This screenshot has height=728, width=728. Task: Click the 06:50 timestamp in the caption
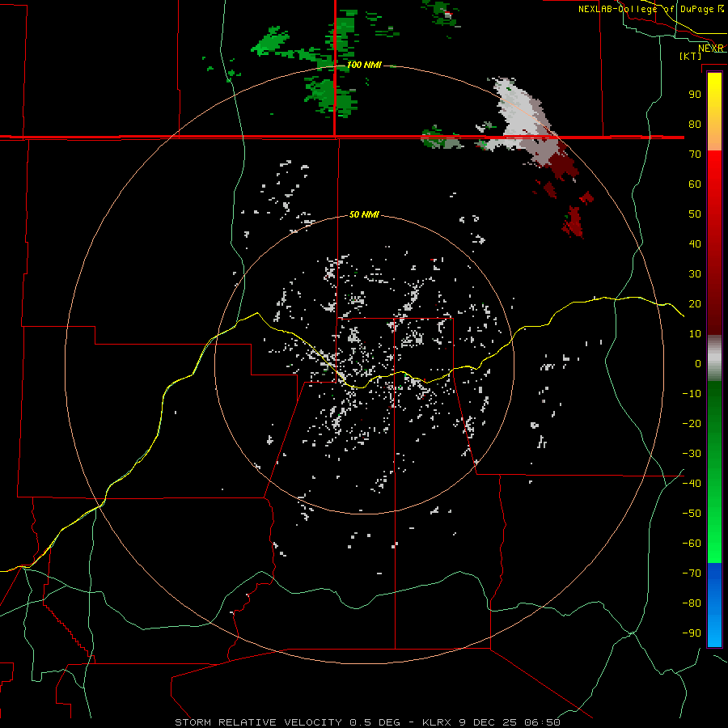[x=542, y=722]
